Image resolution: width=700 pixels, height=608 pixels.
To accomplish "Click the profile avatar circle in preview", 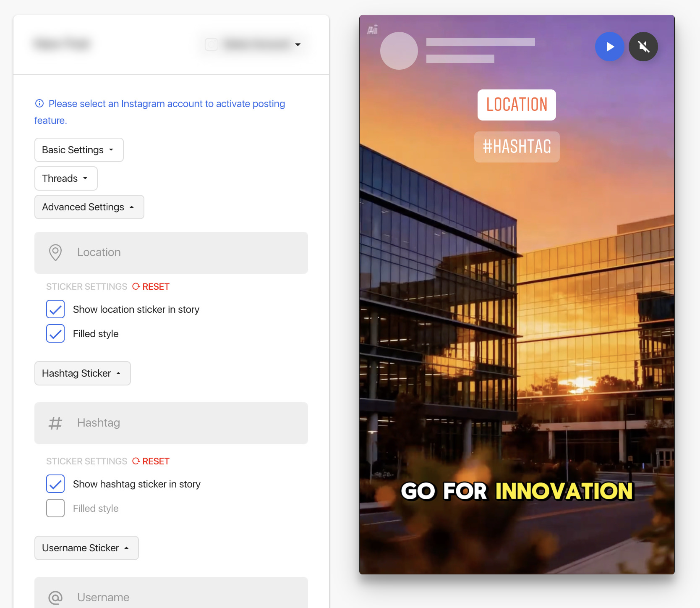I will click(399, 51).
